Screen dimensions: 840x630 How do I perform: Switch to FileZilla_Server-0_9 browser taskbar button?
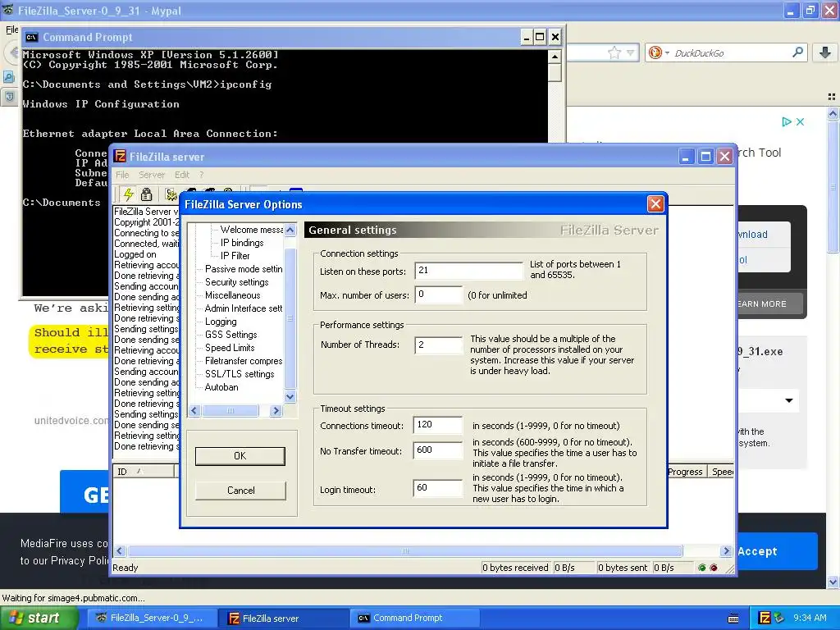152,619
